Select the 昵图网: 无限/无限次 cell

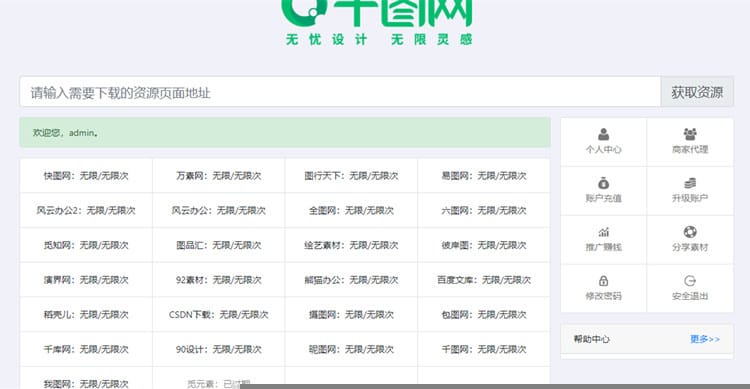[x=351, y=349]
